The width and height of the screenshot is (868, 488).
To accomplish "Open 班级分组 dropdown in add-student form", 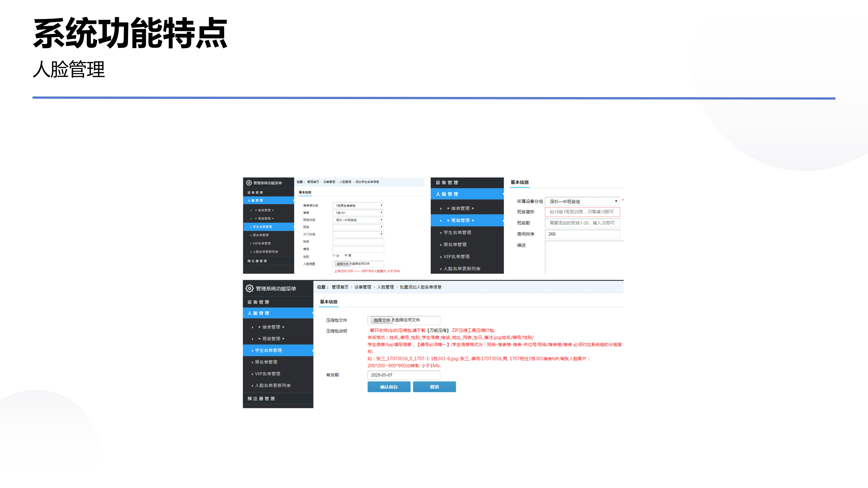I will coord(358,220).
